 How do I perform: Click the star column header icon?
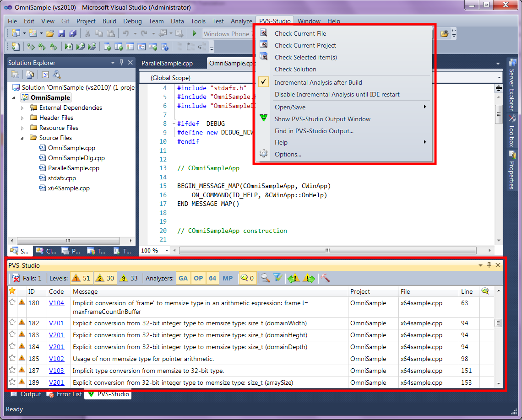[x=12, y=291]
